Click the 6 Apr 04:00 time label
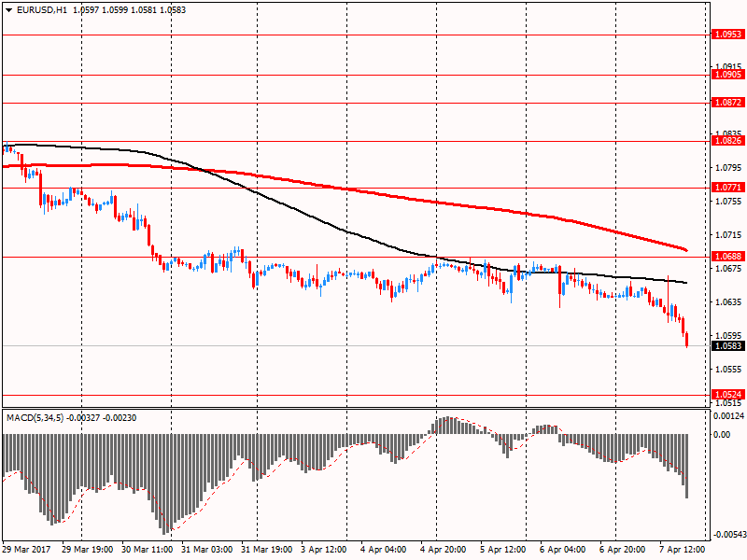The width and height of the screenshot is (747, 560). pos(563,550)
